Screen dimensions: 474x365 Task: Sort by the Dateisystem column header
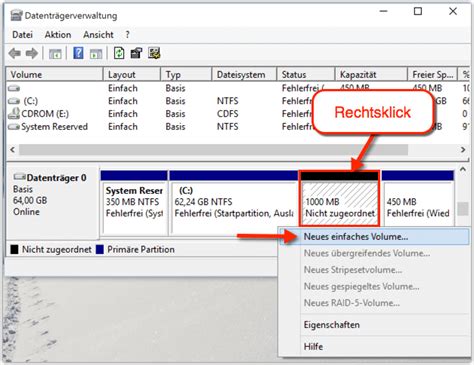[244, 74]
